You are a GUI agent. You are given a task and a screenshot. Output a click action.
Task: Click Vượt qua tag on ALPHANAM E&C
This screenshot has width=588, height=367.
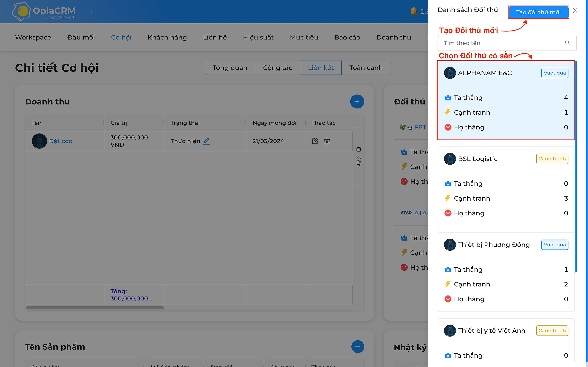[x=555, y=73]
